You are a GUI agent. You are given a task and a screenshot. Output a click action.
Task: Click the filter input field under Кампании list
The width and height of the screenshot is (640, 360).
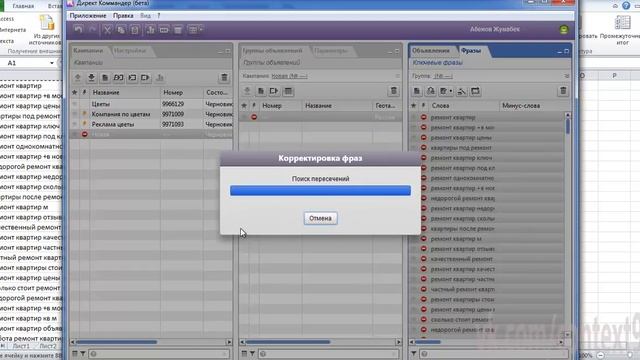point(158,353)
